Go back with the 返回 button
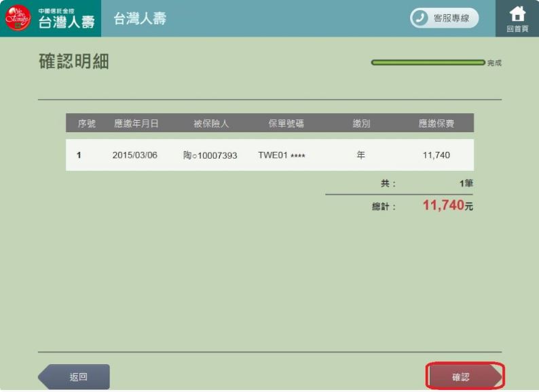 click(74, 376)
